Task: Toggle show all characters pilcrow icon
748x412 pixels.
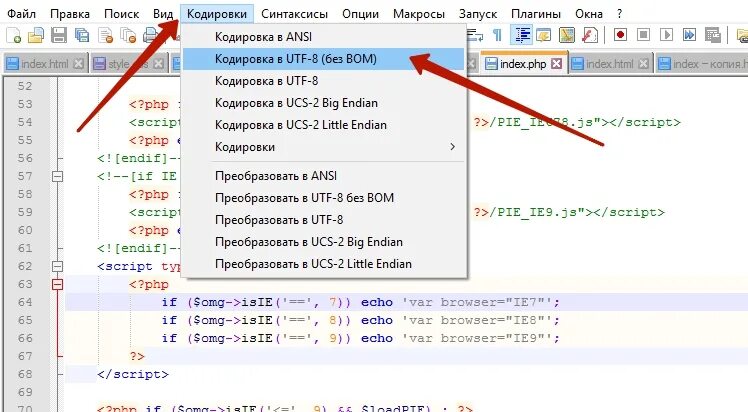Action: [497, 35]
